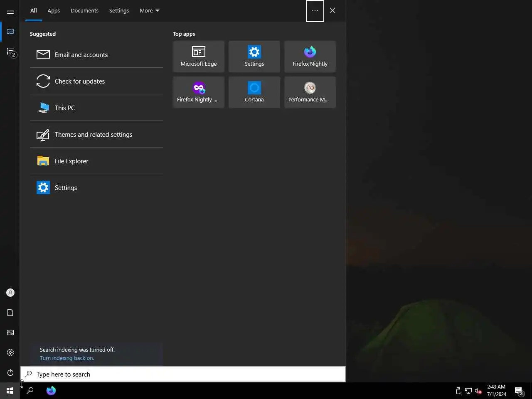Switch to the Settings search tab
Image resolution: width=532 pixels, height=399 pixels.
point(119,11)
